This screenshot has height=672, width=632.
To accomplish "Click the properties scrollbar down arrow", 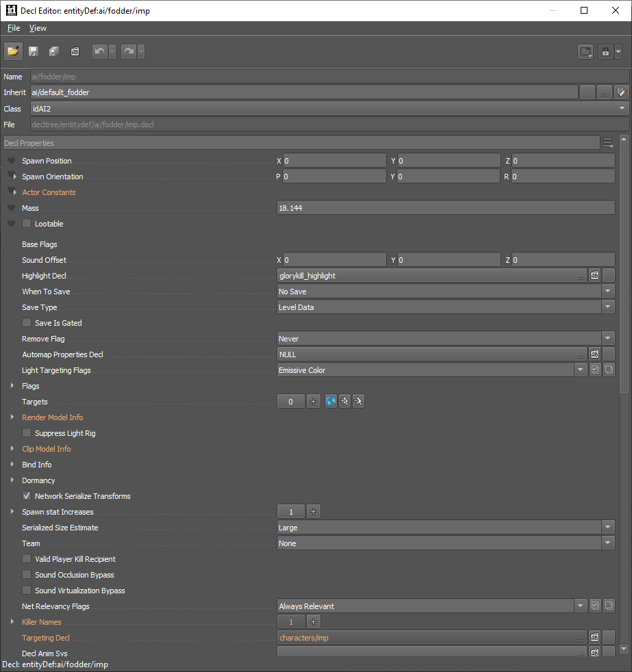I will coord(624,649).
